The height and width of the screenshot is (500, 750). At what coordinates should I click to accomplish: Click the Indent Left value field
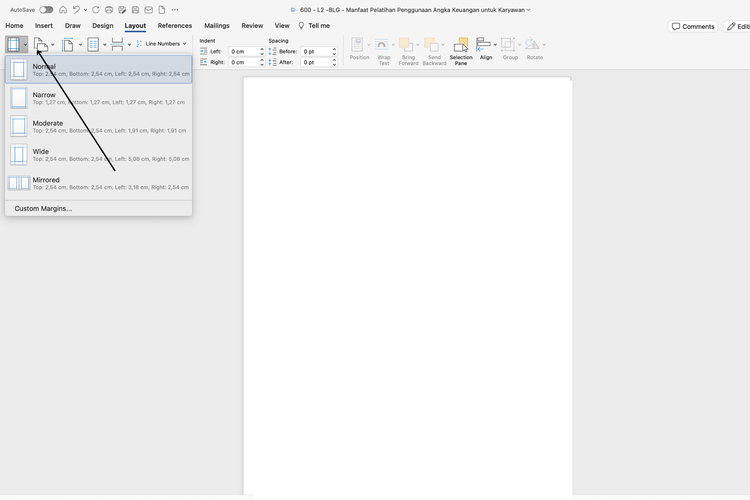[x=244, y=51]
